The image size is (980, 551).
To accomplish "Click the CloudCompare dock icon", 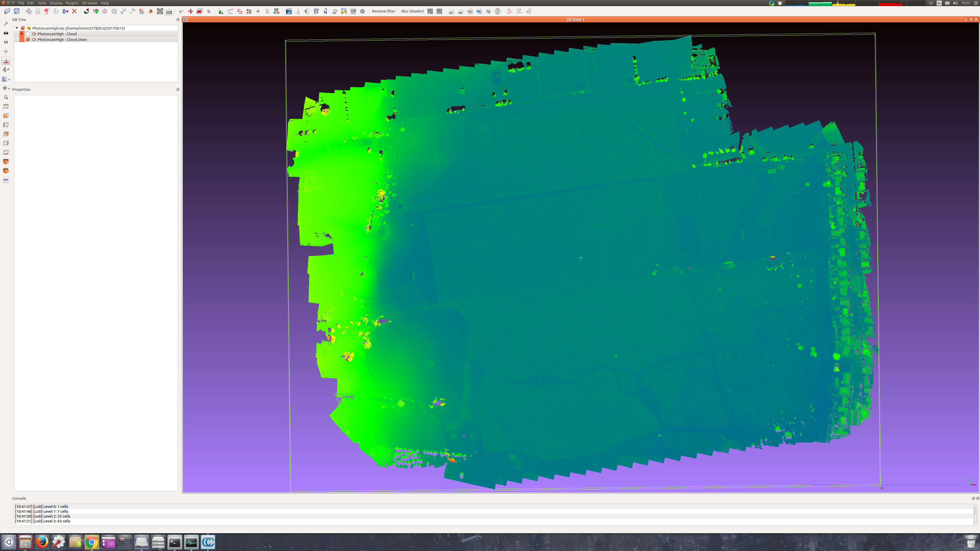I will pos(208,542).
